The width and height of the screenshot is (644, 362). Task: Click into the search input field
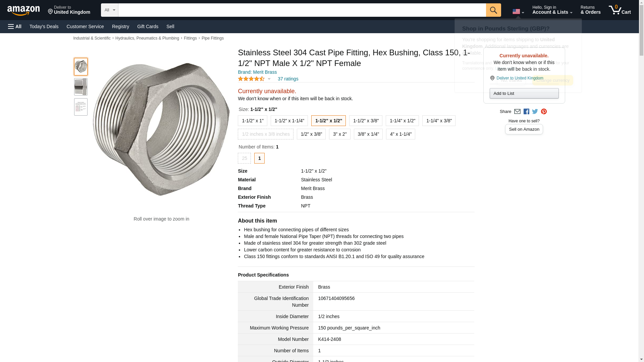coord(302,10)
